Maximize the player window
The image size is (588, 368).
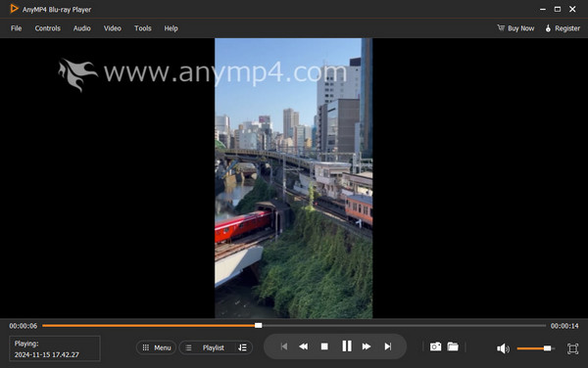(558, 9)
